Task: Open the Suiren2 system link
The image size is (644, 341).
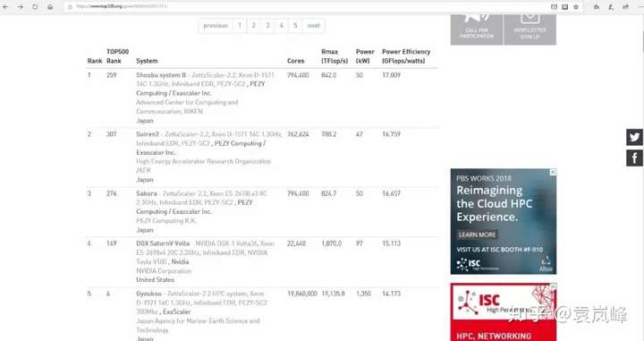Action: [148, 134]
